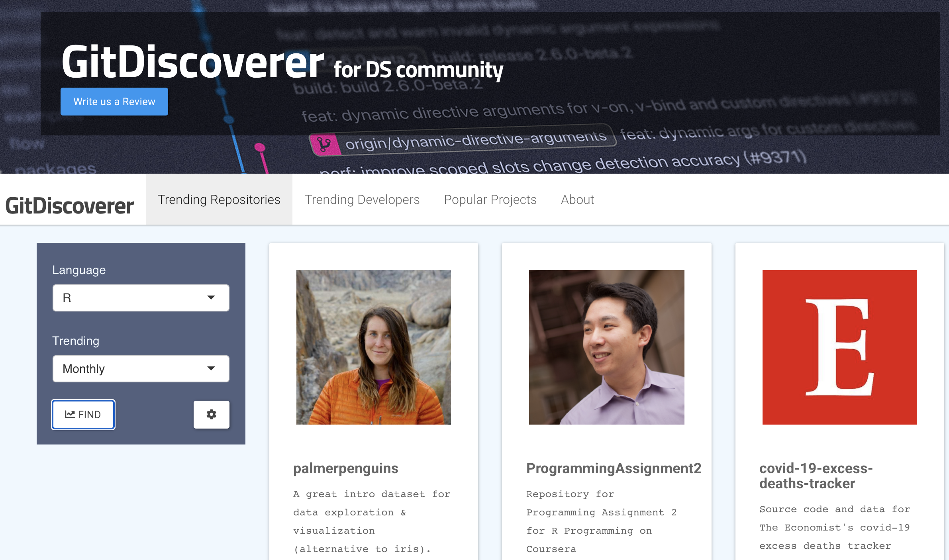Click the gear settings icon button
Viewport: 949px width, 560px height.
[211, 414]
